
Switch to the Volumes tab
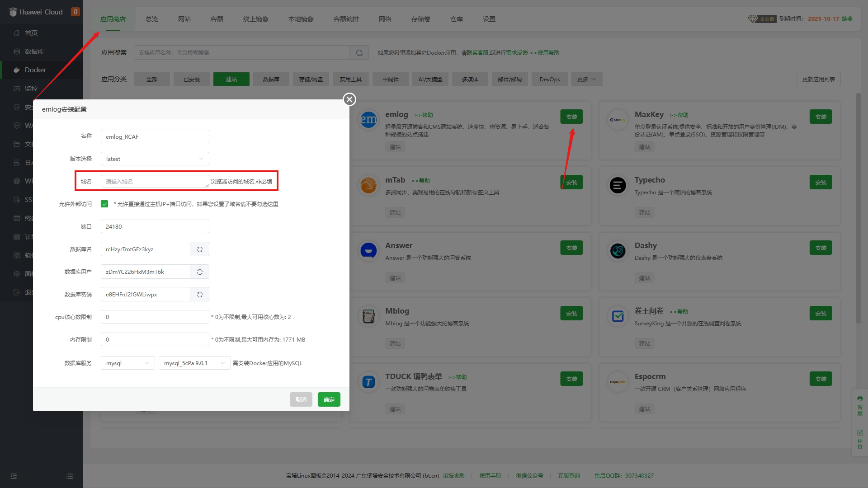pyautogui.click(x=421, y=19)
